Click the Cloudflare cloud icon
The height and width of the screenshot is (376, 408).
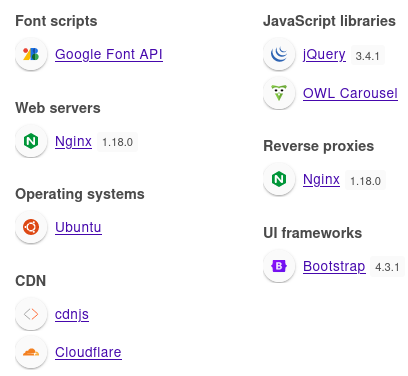coord(31,352)
